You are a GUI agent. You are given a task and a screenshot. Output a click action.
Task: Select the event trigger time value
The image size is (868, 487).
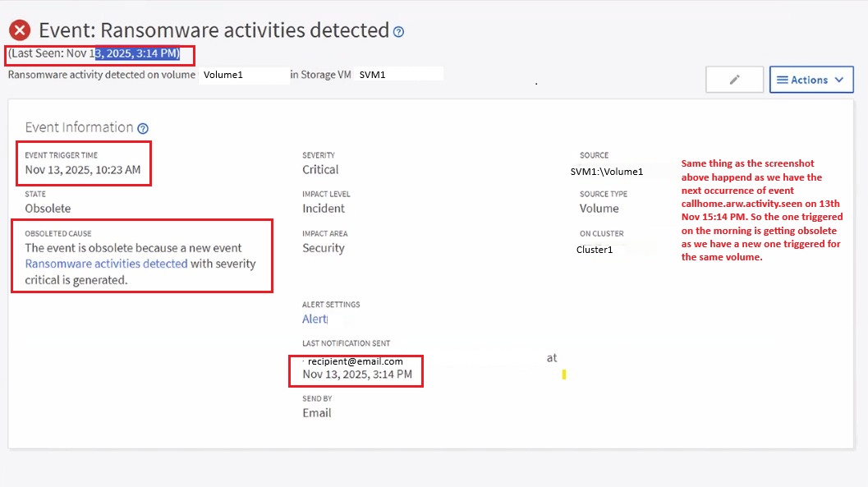pos(82,170)
